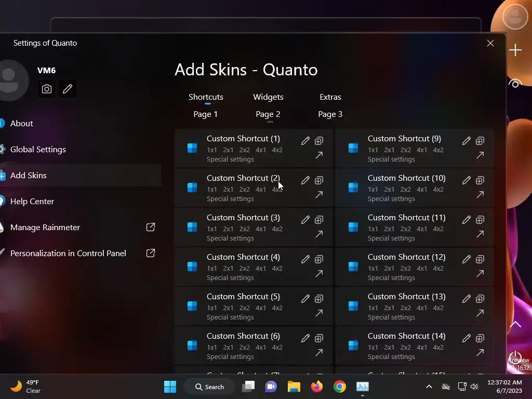Edit Custom Shortcut (9) with pencil icon

tap(467, 141)
